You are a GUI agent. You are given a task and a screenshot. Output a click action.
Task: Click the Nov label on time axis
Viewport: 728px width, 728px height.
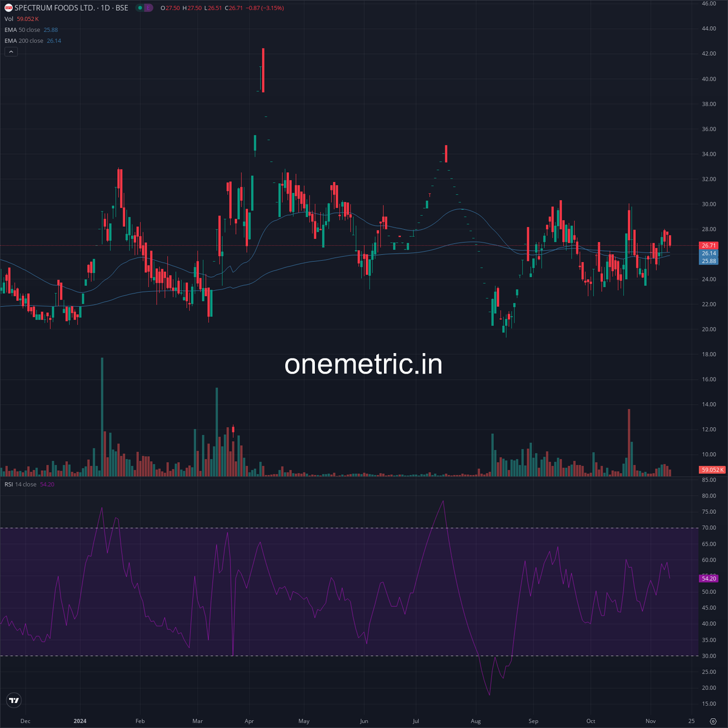pyautogui.click(x=651, y=721)
